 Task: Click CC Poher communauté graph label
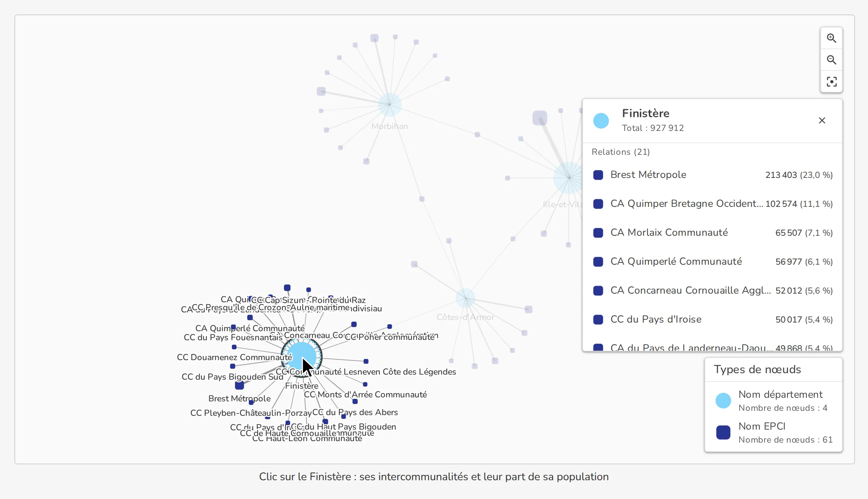(390, 337)
